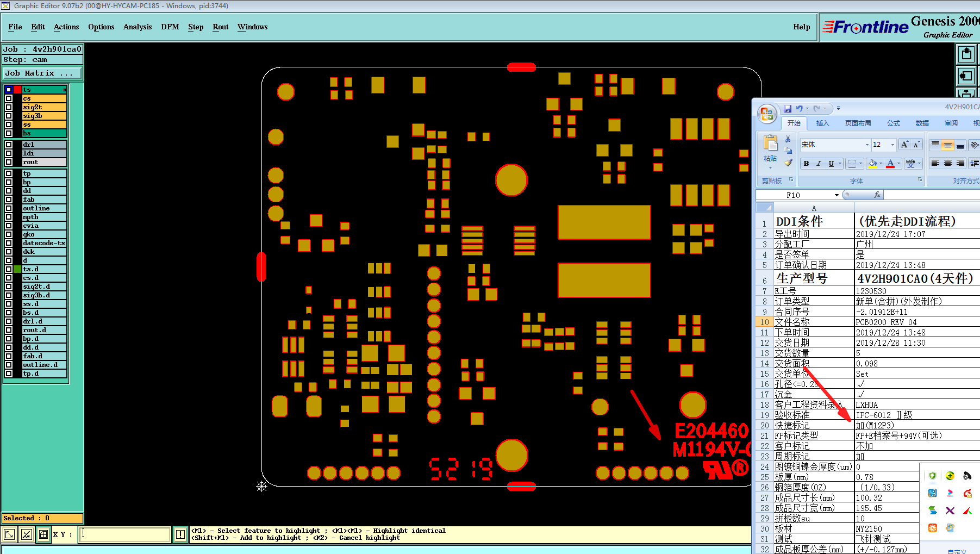The width and height of the screenshot is (980, 554).
Task: Click the Copy icon in Excel ribbon
Action: tap(788, 151)
